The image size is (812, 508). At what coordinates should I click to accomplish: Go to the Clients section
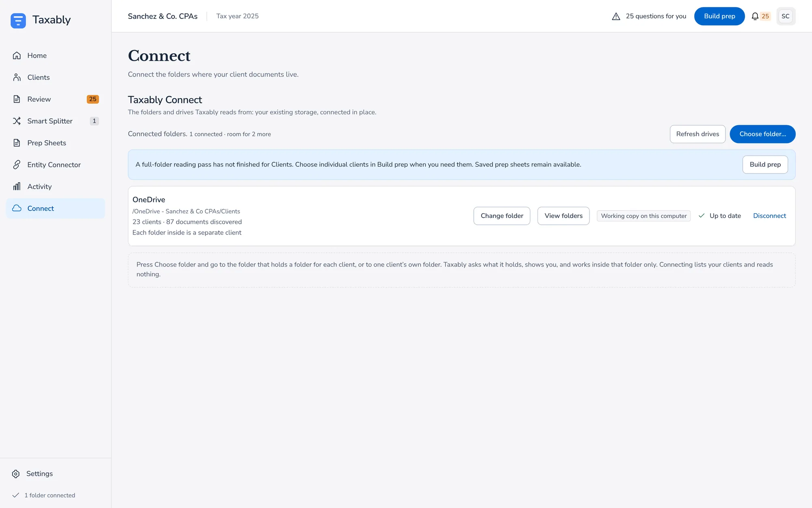point(56,78)
